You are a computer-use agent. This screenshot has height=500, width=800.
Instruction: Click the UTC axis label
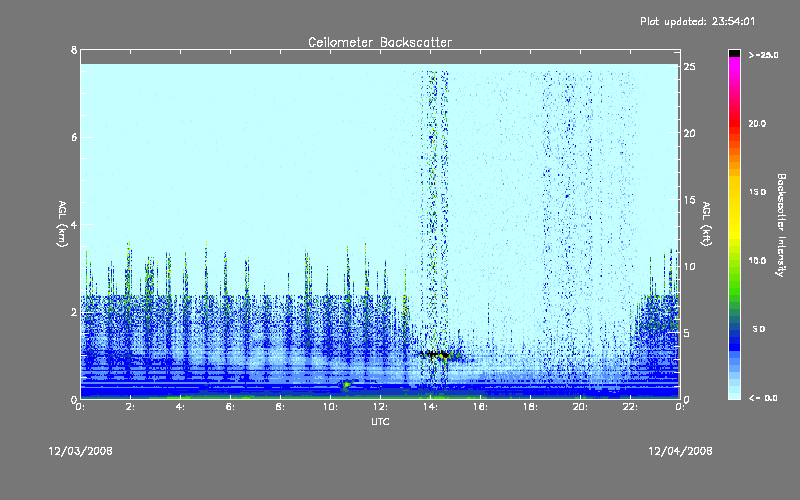tap(380, 421)
